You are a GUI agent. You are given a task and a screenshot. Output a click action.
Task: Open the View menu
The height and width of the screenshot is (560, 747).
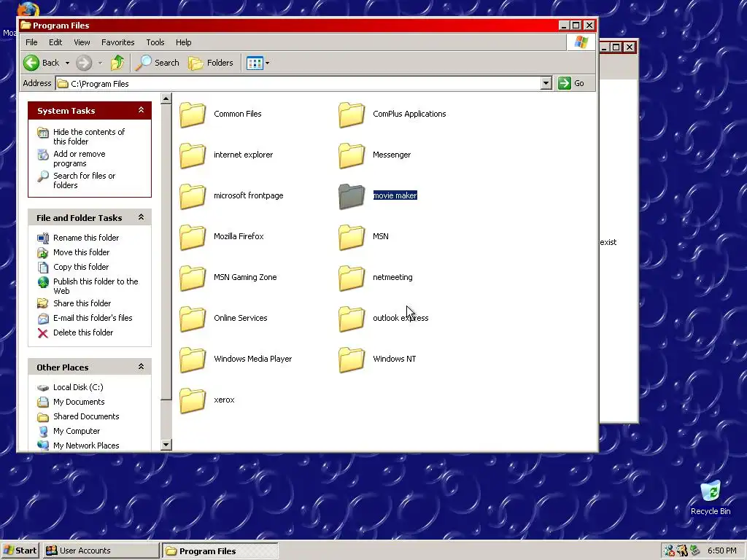82,42
